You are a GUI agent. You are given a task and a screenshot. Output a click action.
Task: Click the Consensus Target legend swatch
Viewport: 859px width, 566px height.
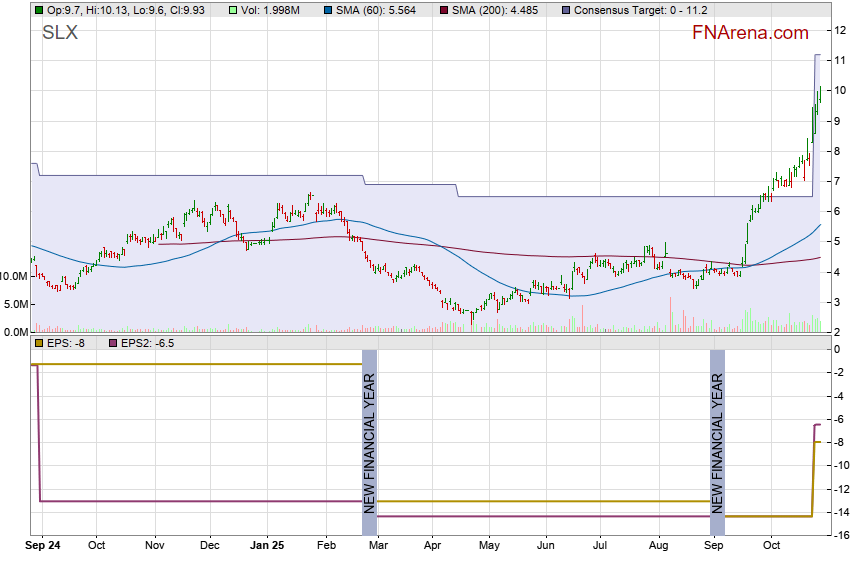[565, 10]
